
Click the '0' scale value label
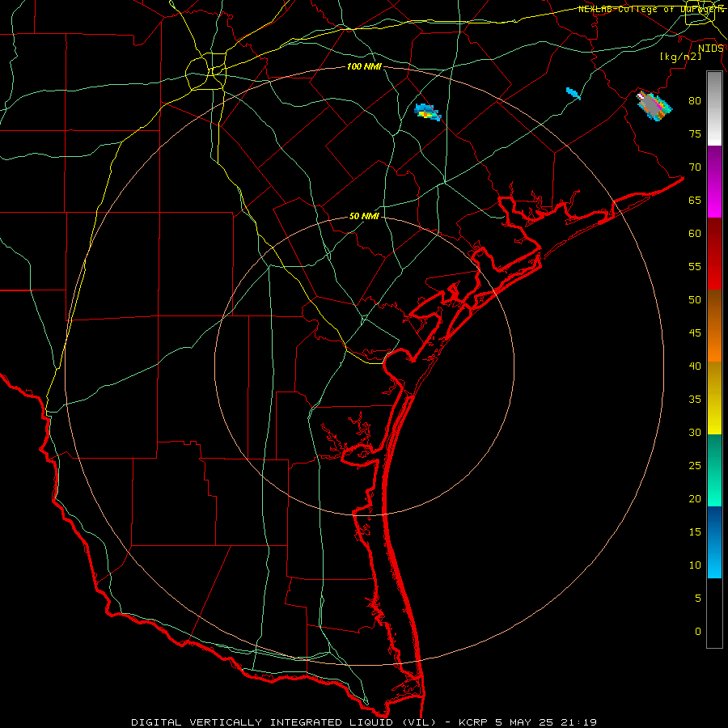pos(698,632)
